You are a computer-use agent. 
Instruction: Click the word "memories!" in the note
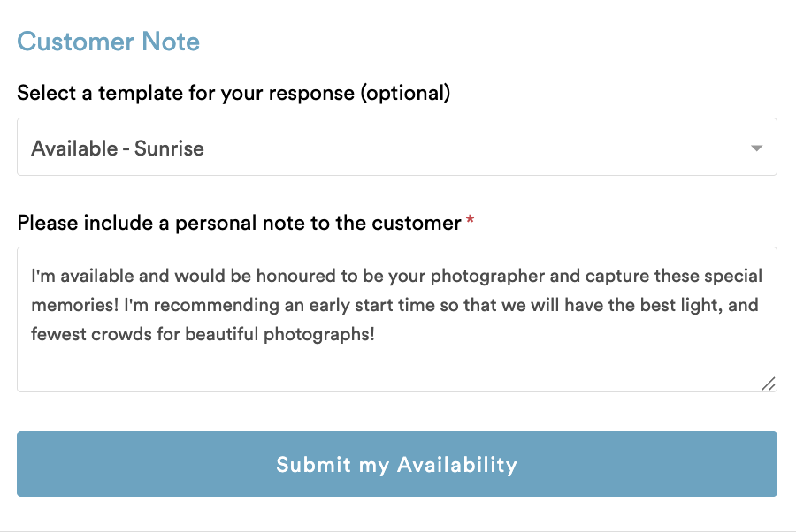[74, 305]
